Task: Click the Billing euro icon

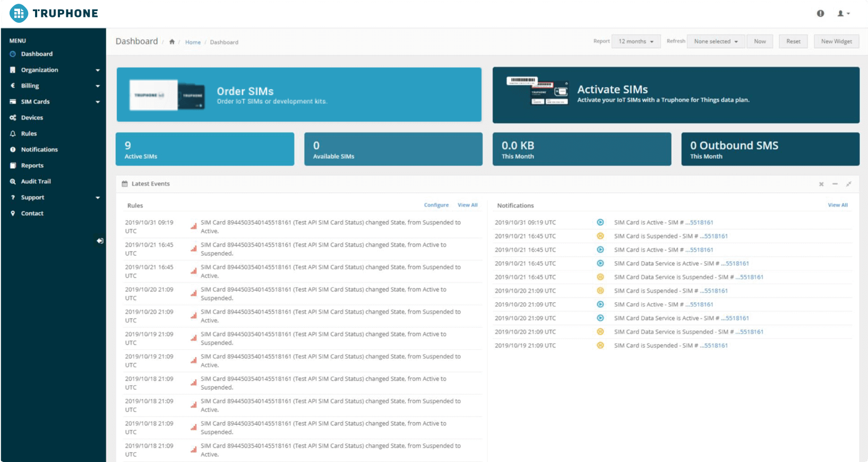Action: coord(13,86)
